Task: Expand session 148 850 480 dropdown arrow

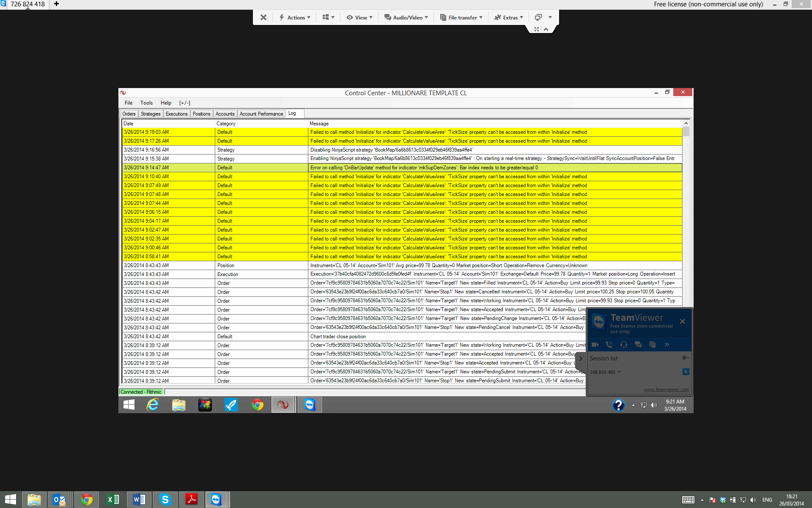Action: tap(619, 372)
